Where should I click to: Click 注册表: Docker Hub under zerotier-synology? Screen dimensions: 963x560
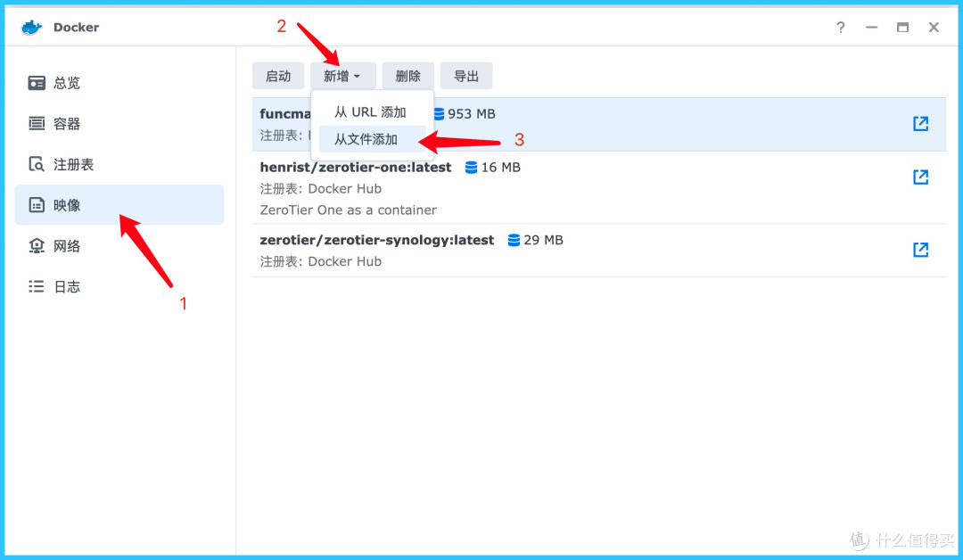321,261
